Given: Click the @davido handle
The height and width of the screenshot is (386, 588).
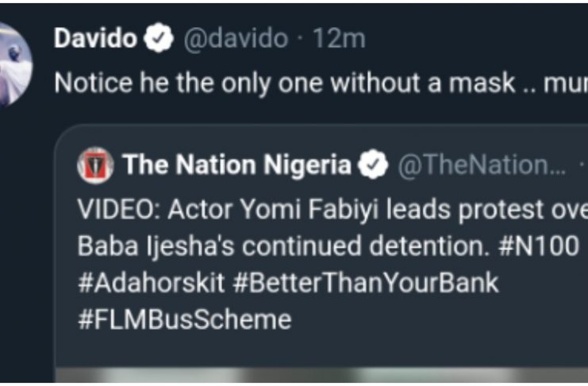Looking at the screenshot, I should point(235,41).
